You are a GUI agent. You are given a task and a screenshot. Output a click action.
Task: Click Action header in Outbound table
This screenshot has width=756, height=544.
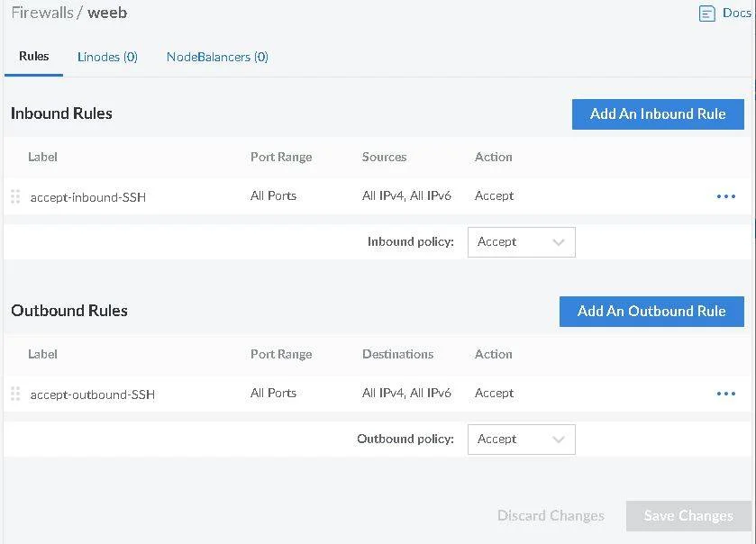tap(493, 354)
